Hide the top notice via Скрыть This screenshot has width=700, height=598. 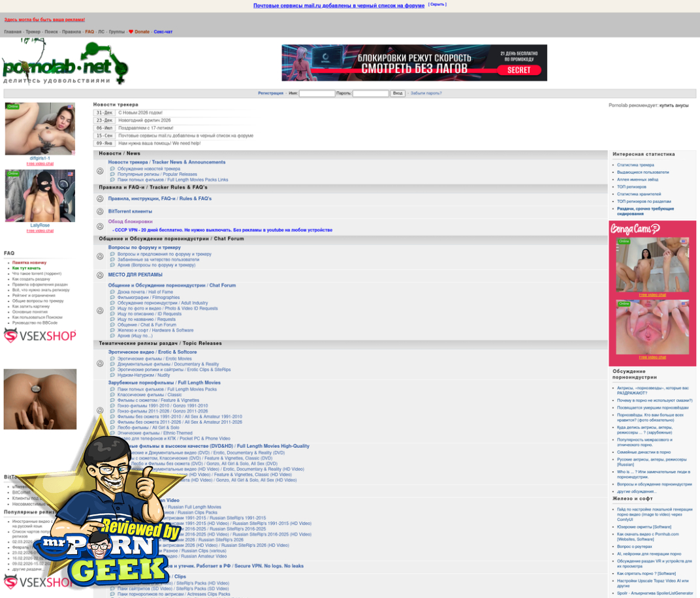coord(437,5)
